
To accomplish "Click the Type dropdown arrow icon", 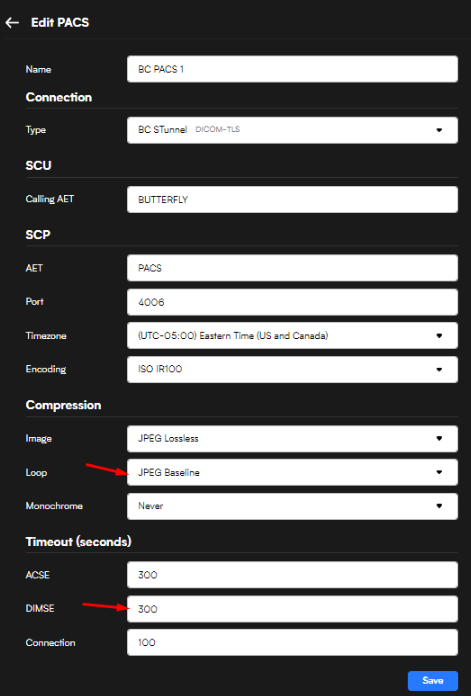I will pos(439,130).
